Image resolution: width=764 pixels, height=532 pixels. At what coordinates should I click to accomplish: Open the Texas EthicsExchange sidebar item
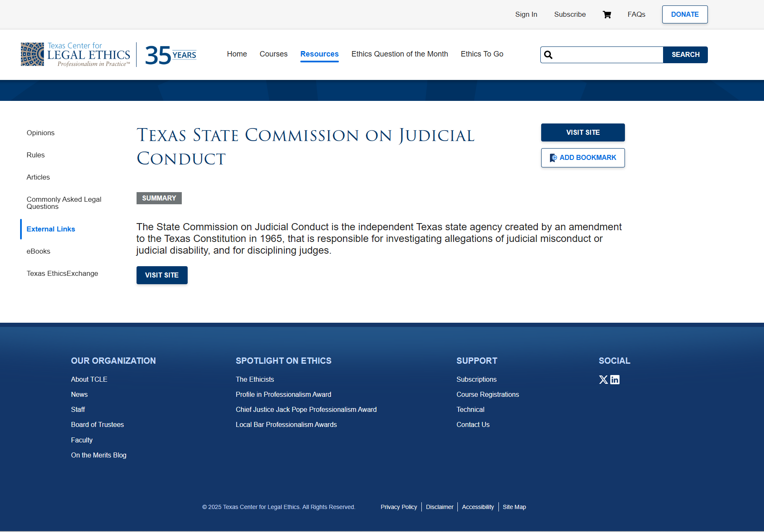tap(62, 273)
